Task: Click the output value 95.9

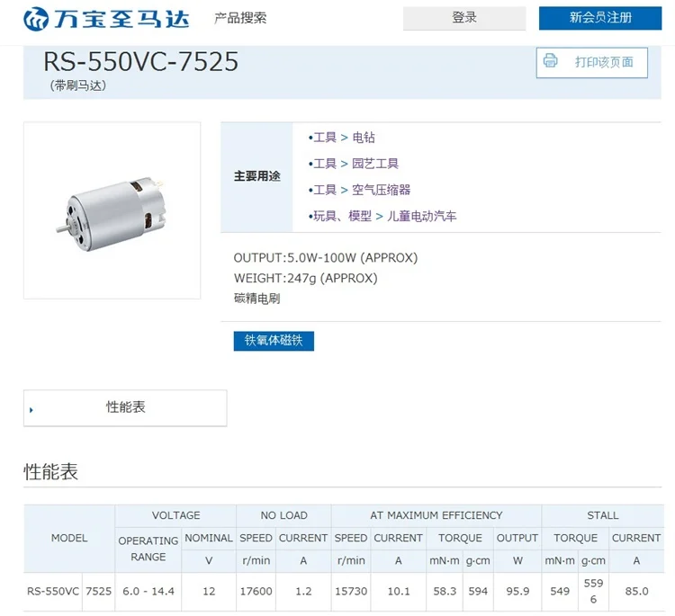Action: click(517, 592)
